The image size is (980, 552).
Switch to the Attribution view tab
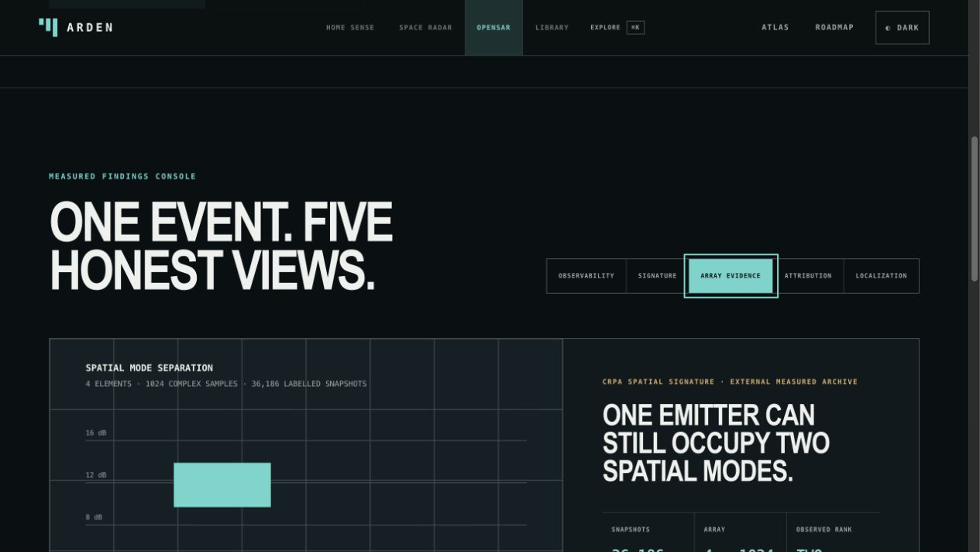808,276
